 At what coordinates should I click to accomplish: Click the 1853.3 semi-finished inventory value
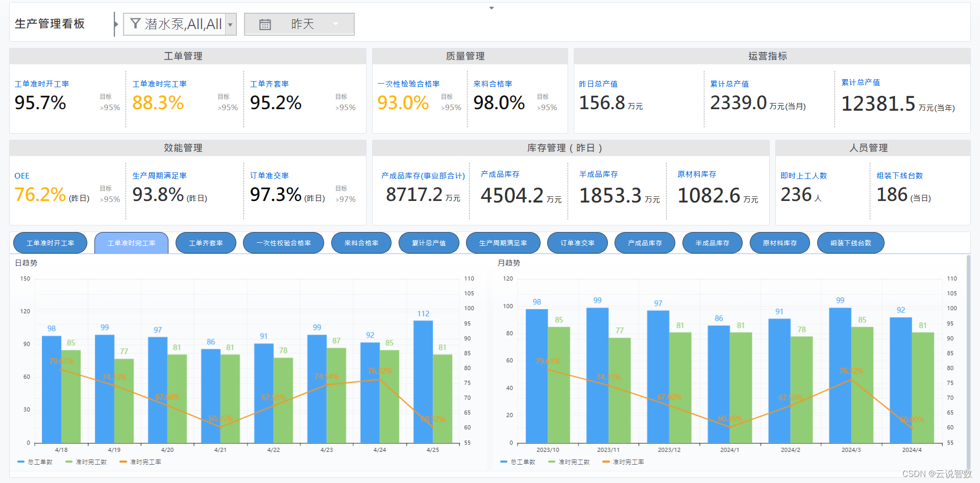click(x=610, y=196)
